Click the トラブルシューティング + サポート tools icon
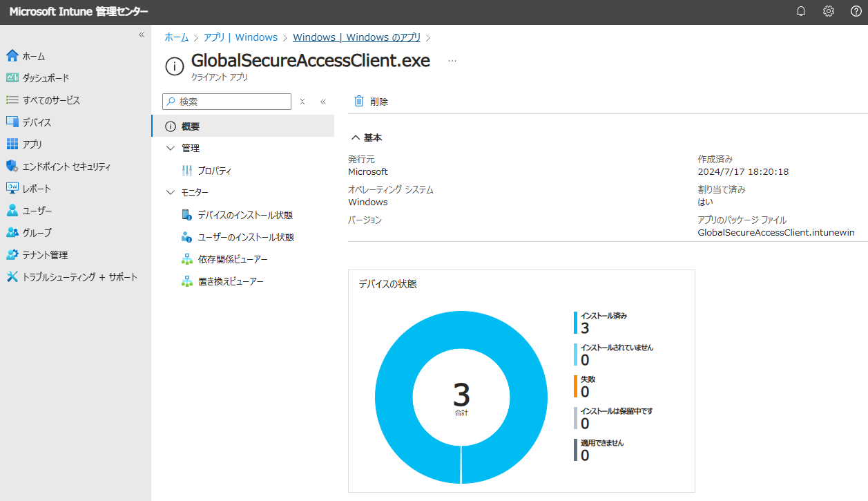Screen dimensions: 868x501 (12, 277)
